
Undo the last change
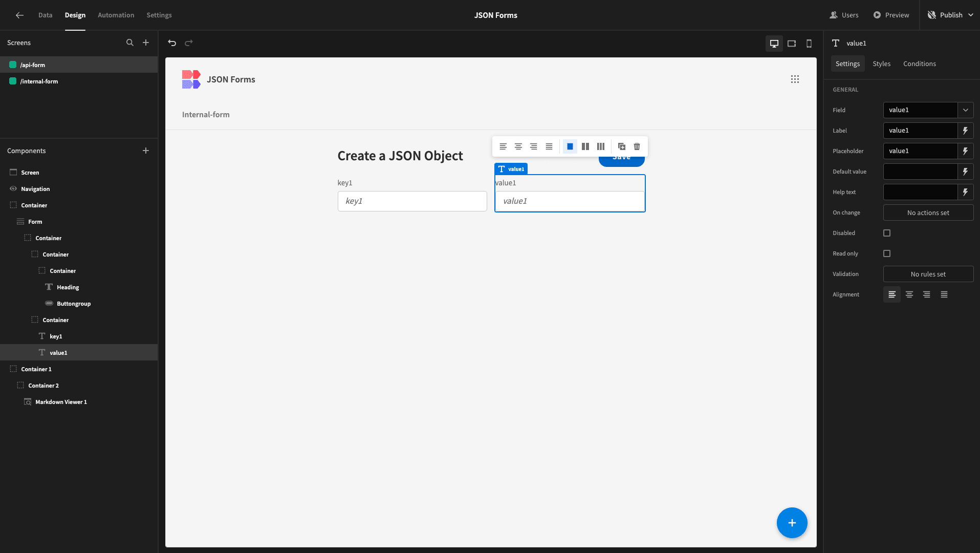coord(172,42)
